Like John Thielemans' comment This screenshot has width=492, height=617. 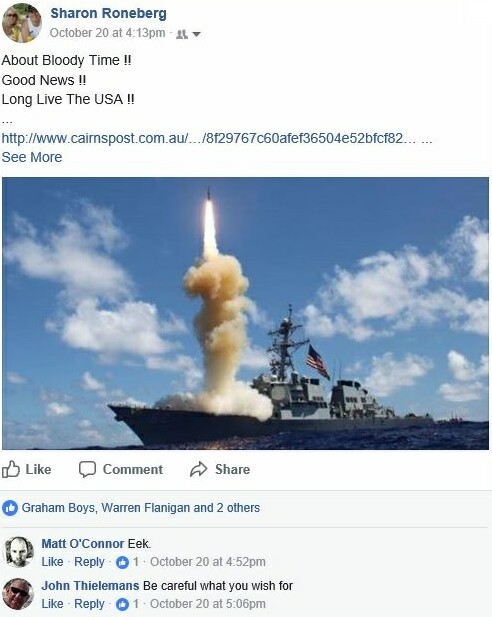[52, 604]
